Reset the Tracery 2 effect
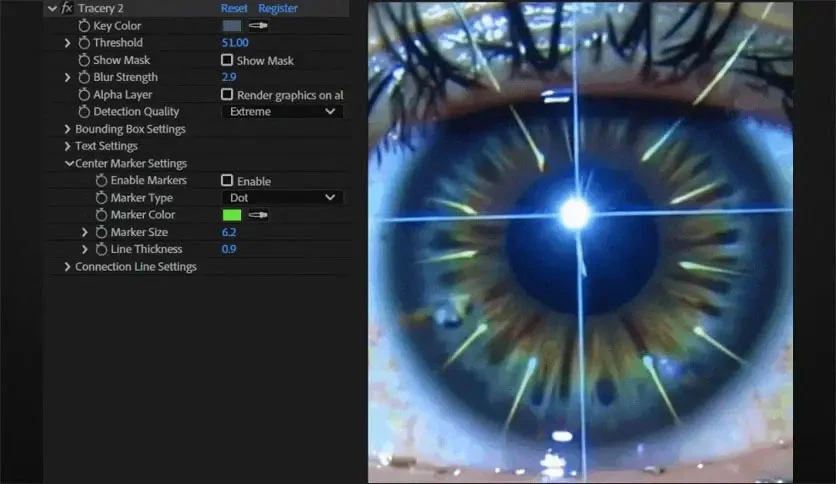Screen dimensions: 836x484 click(x=234, y=8)
